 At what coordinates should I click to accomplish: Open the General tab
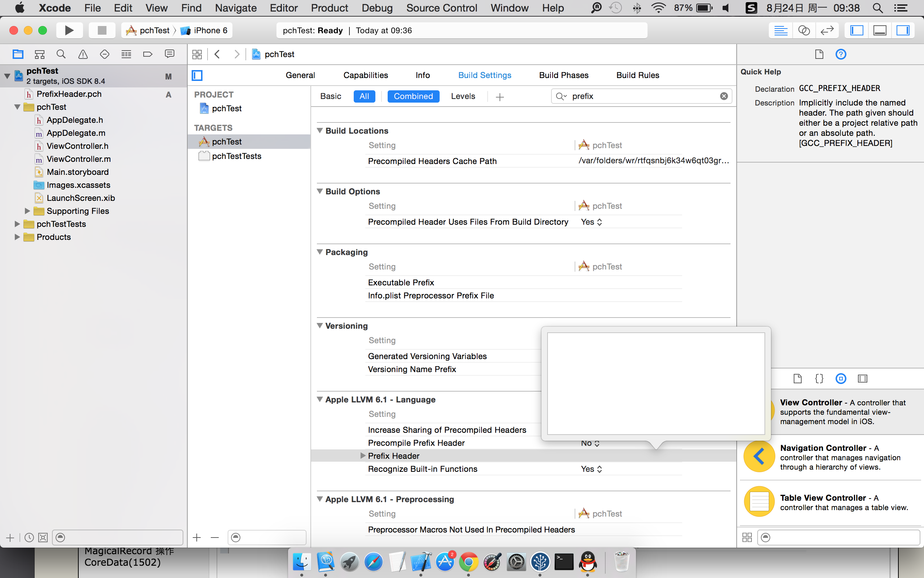pyautogui.click(x=300, y=75)
